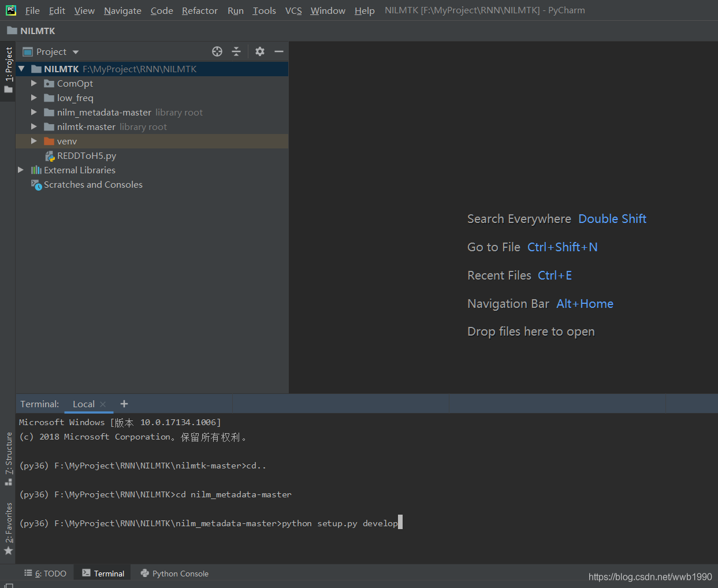Open the File menu
This screenshot has height=588, width=718.
click(x=32, y=10)
